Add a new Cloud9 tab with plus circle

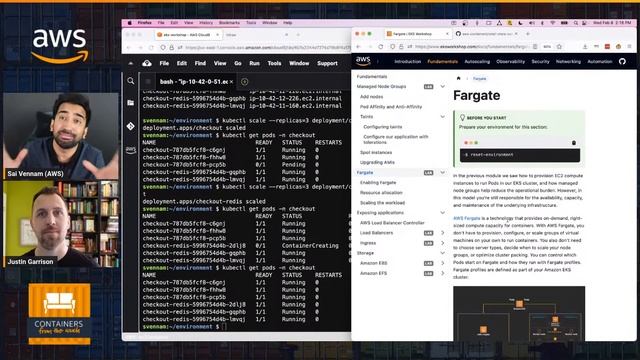click(244, 82)
